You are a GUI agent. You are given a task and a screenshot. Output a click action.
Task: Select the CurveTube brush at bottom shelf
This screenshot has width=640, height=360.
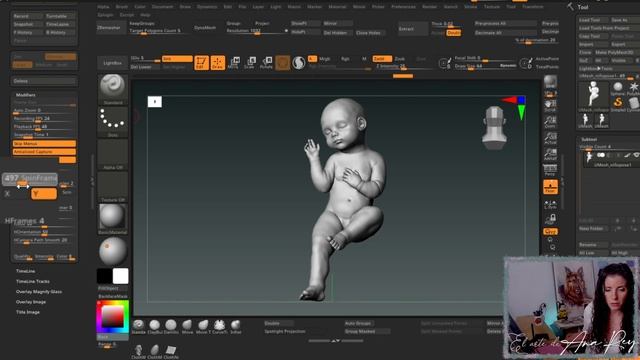click(220, 327)
